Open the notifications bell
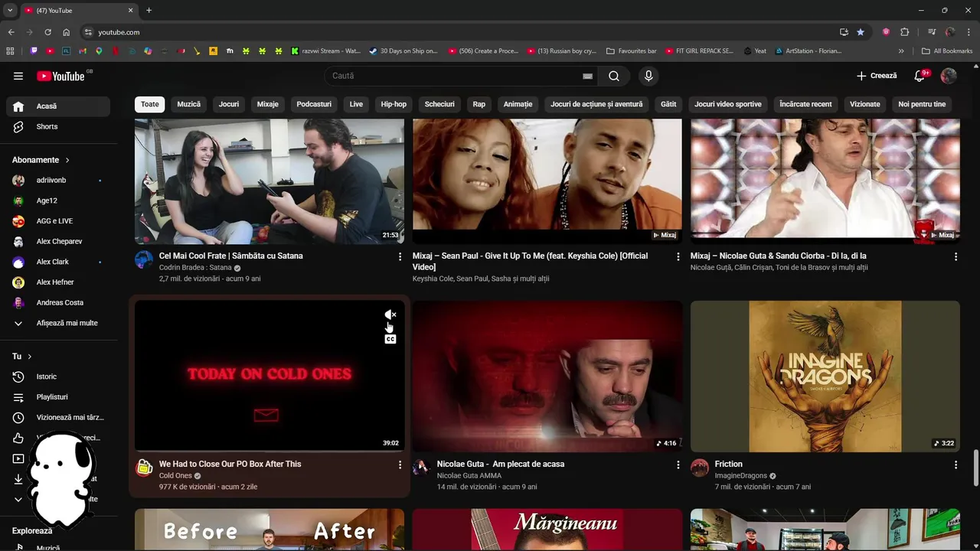 (x=920, y=76)
